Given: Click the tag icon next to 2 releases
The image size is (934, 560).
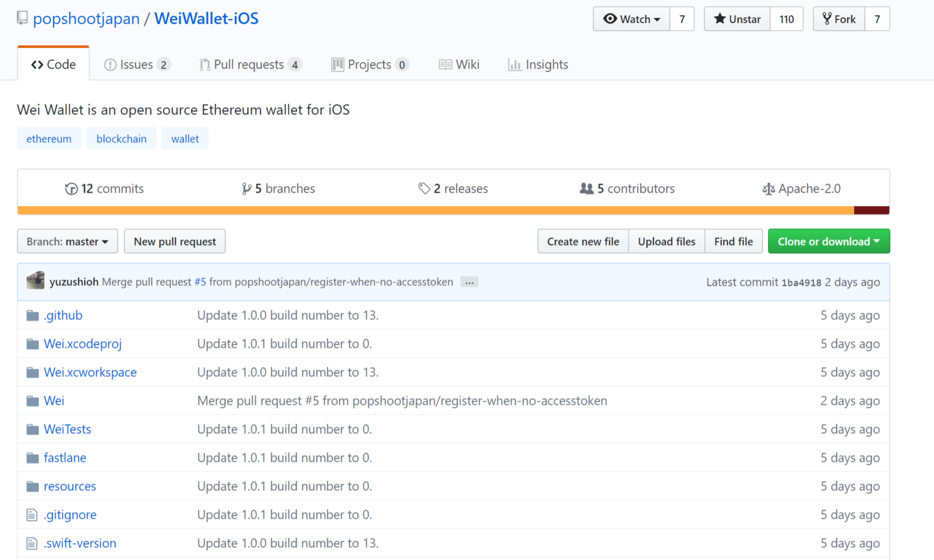Looking at the screenshot, I should [424, 188].
